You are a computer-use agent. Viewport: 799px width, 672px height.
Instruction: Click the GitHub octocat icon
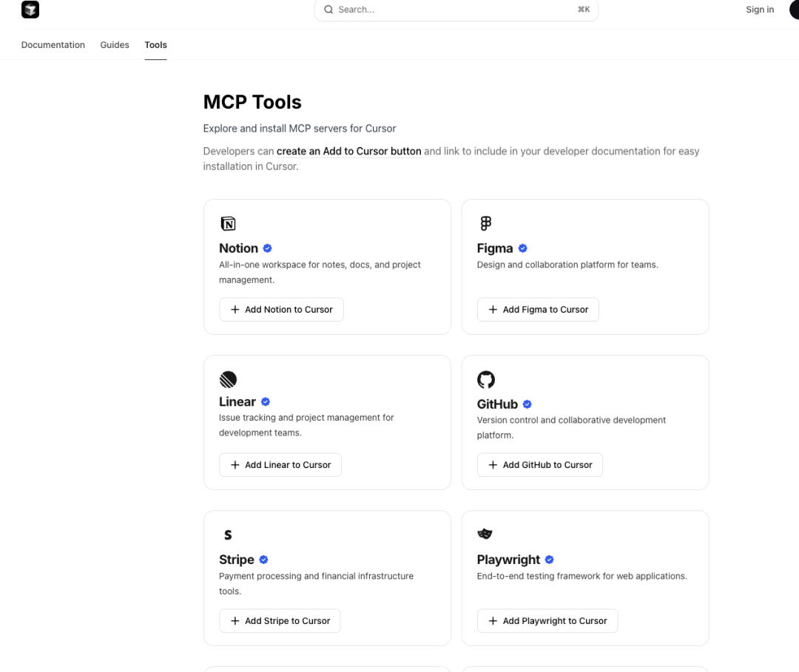point(485,380)
